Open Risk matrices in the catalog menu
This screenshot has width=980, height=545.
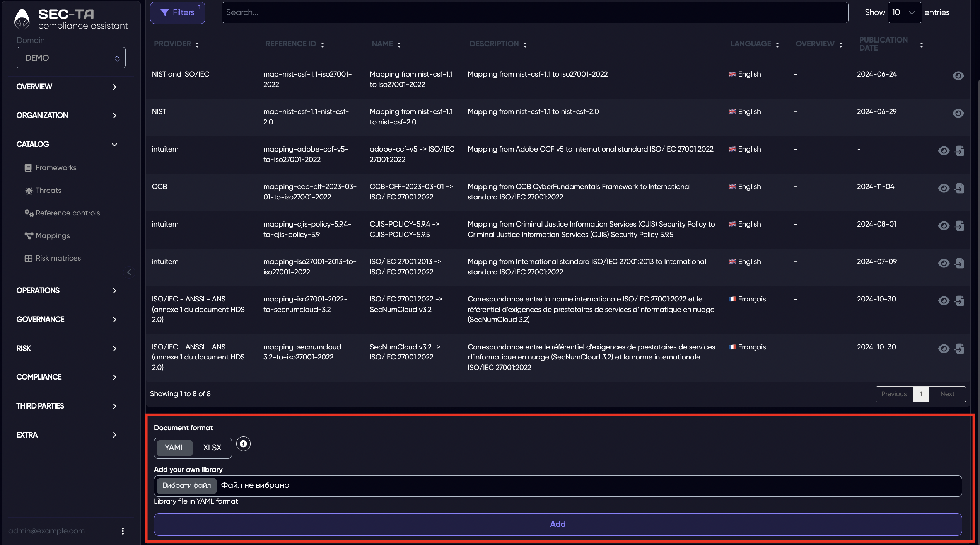click(x=53, y=258)
